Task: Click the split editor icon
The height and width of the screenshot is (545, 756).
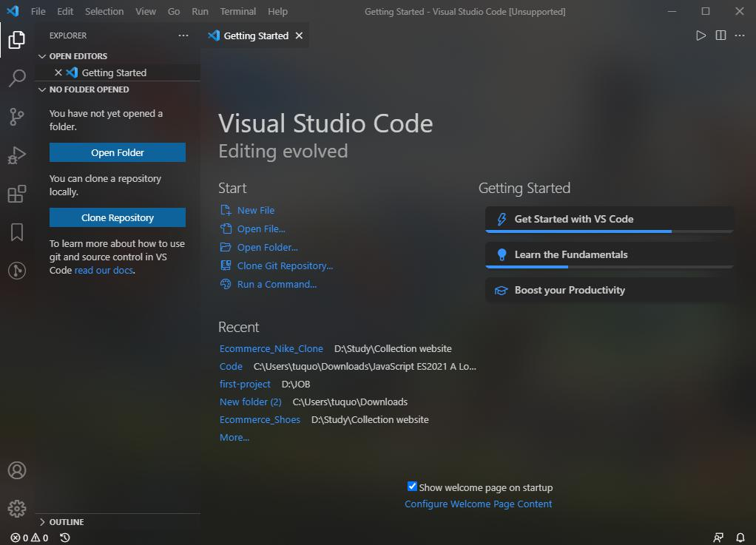Action: (x=720, y=35)
